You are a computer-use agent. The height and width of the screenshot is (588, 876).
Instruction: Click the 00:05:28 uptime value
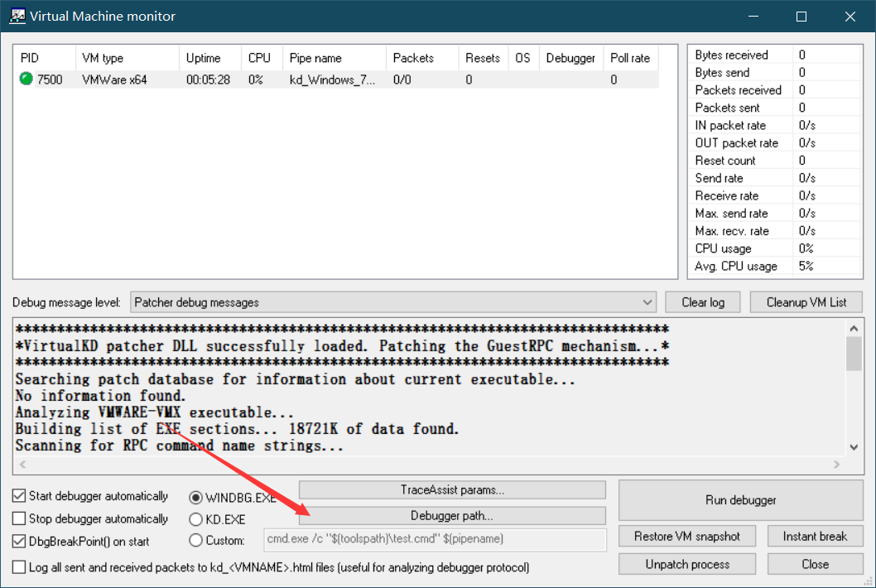[208, 80]
